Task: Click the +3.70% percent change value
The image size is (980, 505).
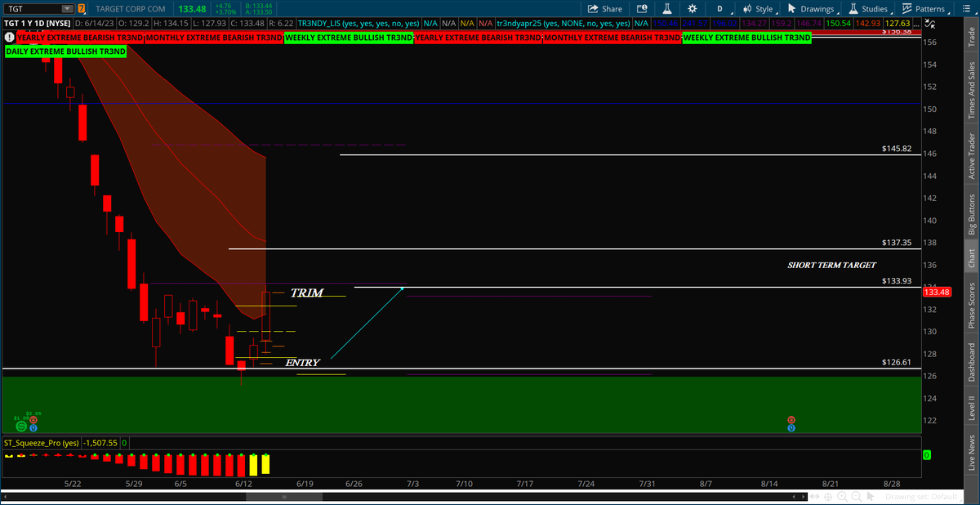Action: (x=225, y=12)
